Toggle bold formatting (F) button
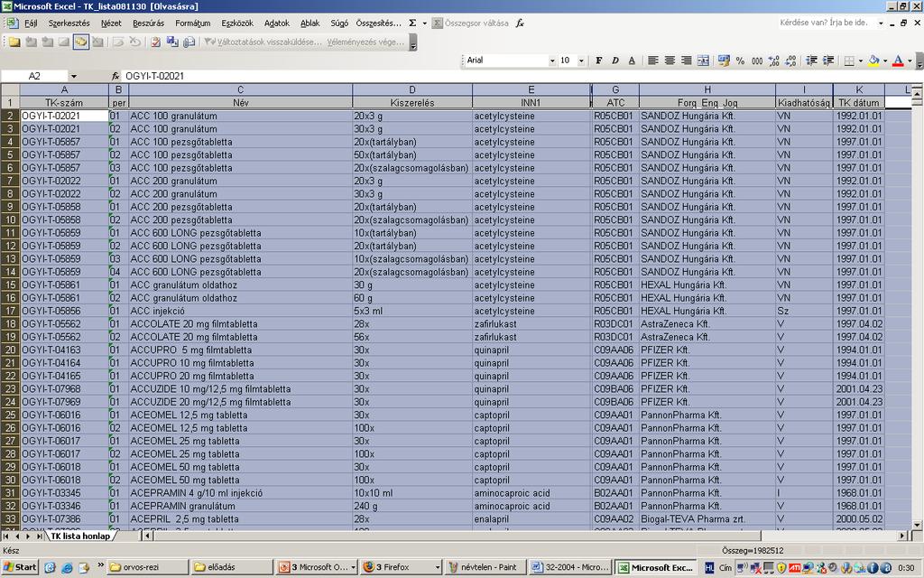 (x=599, y=61)
